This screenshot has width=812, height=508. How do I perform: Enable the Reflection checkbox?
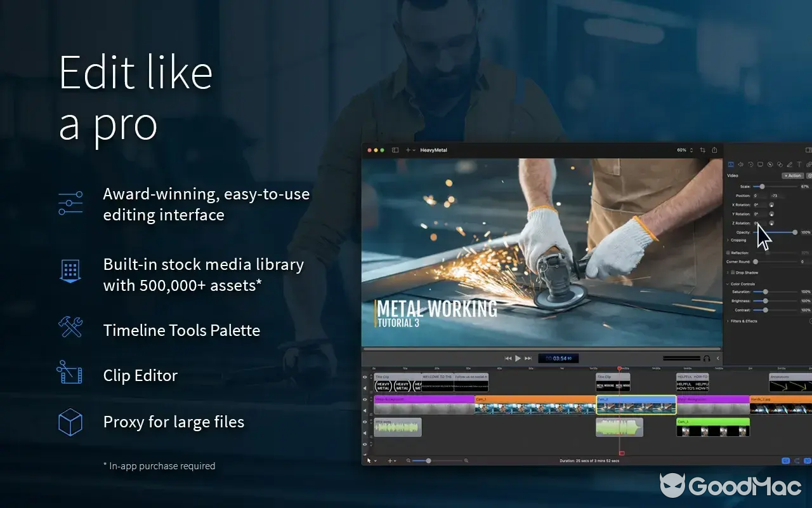point(728,252)
